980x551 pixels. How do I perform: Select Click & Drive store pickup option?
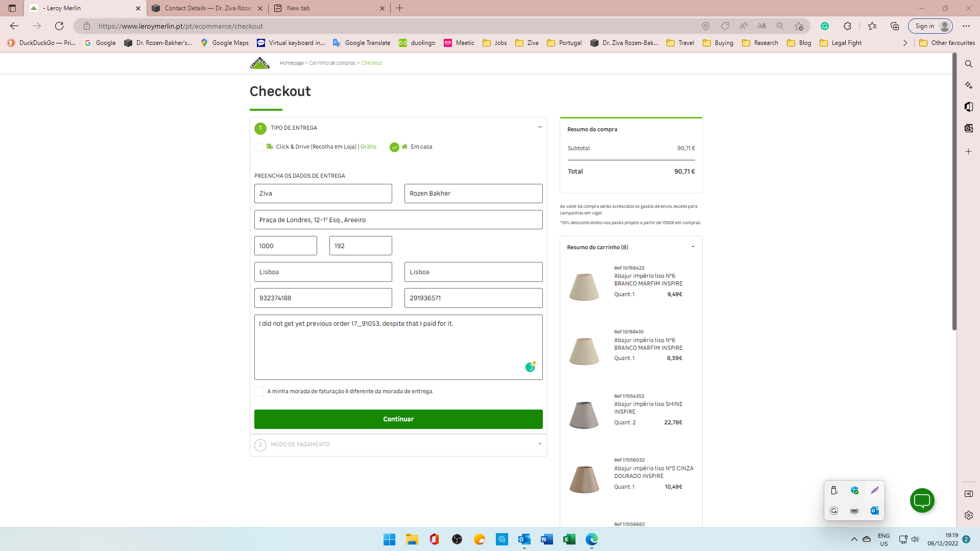click(259, 147)
